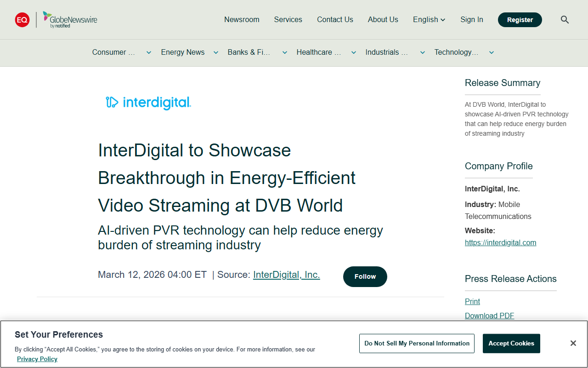Follow InterDigital with the Follow button

[365, 276]
